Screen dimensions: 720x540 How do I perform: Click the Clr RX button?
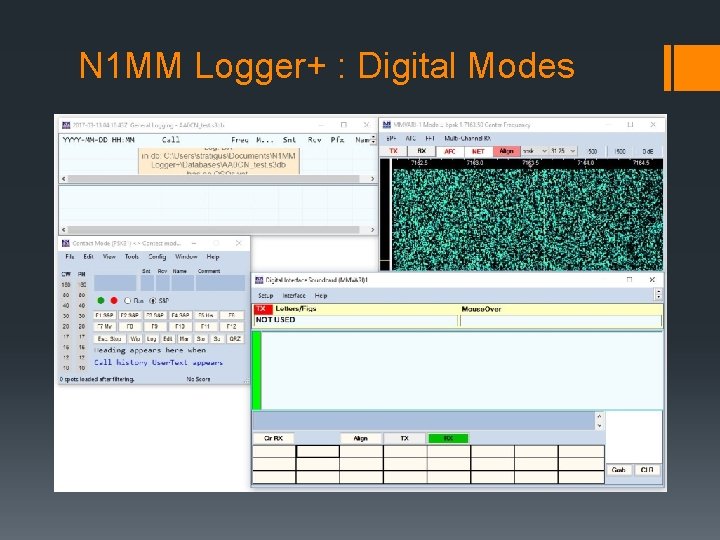(x=273, y=439)
